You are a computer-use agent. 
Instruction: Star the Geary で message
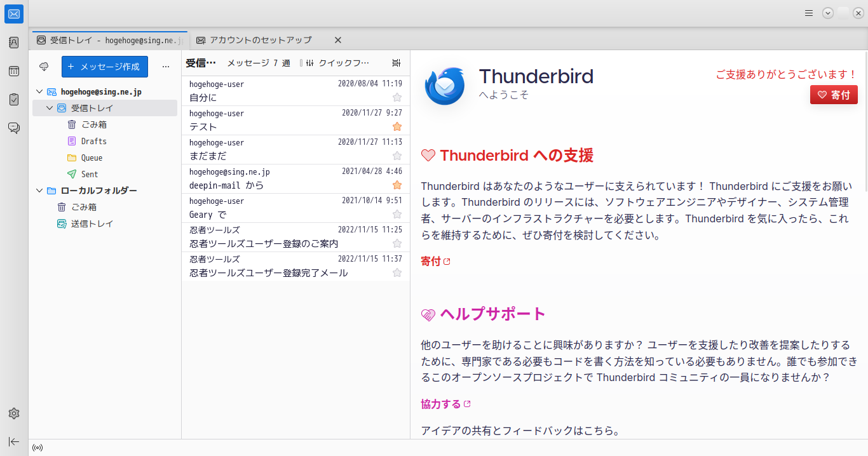tap(397, 214)
